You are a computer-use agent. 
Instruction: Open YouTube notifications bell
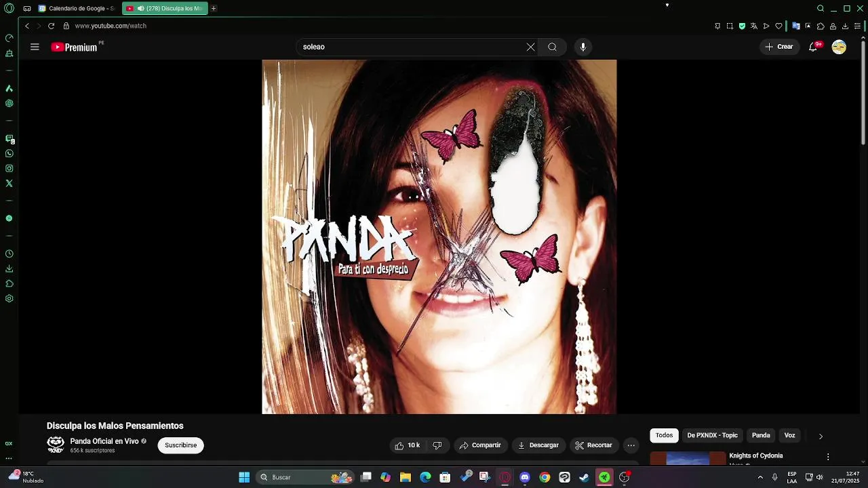point(813,47)
